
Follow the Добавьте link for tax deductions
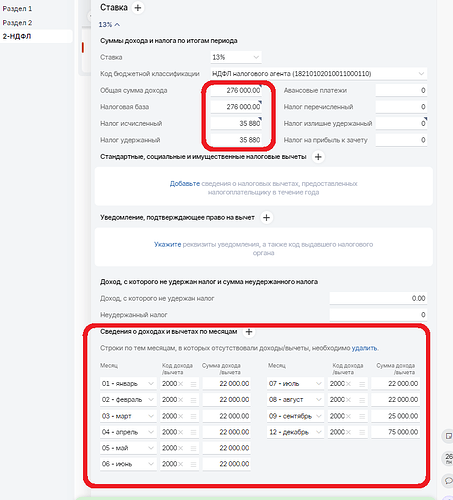tap(185, 184)
